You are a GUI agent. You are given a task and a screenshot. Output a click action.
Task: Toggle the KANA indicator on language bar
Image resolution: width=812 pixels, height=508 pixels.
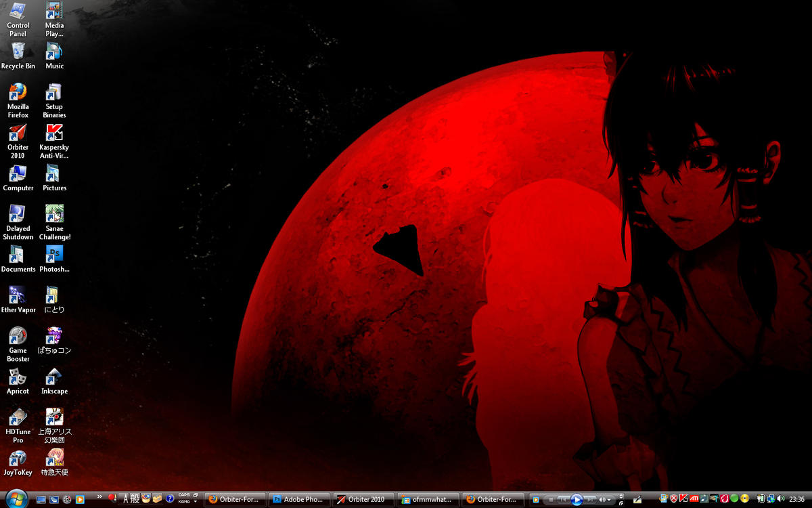[184, 502]
